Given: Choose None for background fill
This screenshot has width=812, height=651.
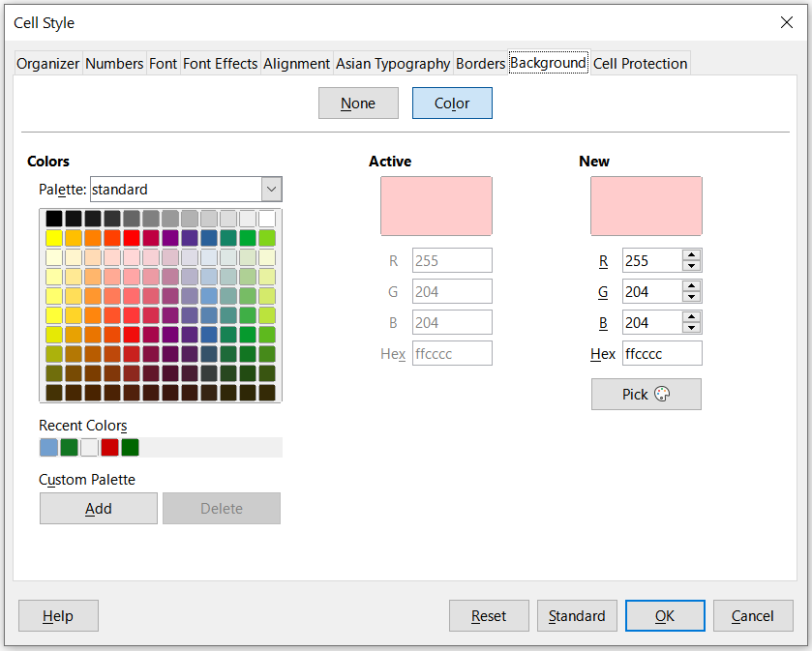Looking at the screenshot, I should point(358,103).
